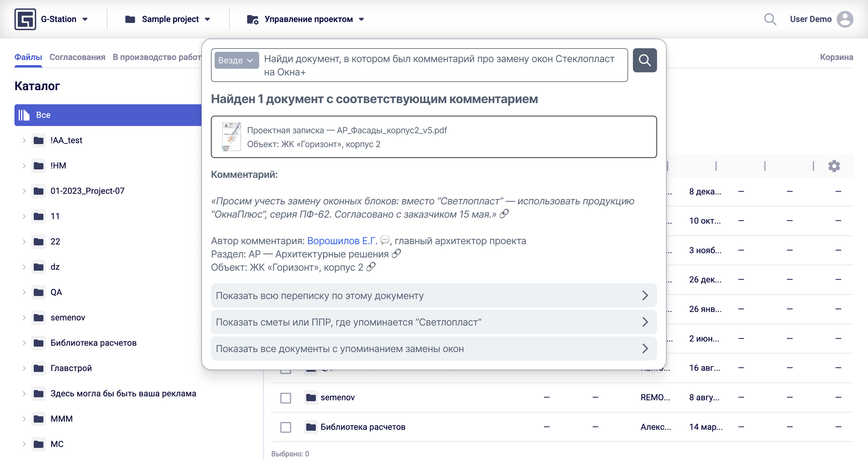The width and height of the screenshot is (868, 469).
Task: Click link icon after the quoted comment
Action: coord(504,214)
